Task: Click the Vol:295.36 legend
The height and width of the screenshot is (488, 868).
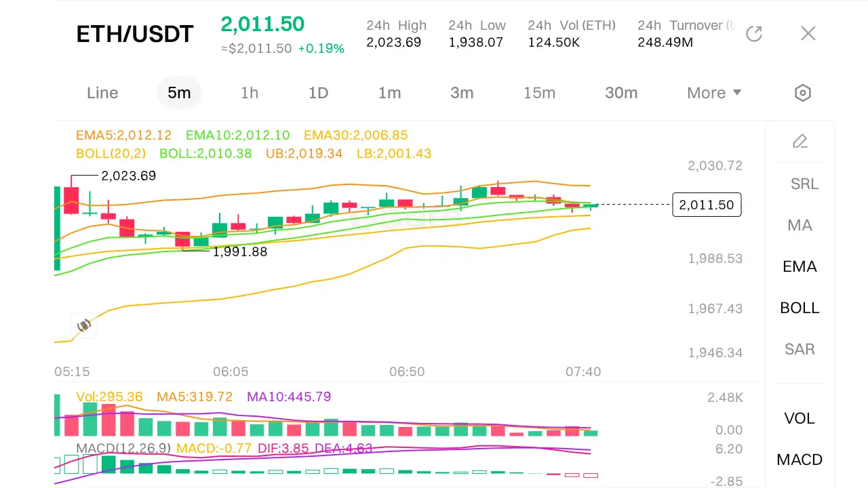Action: (109, 396)
